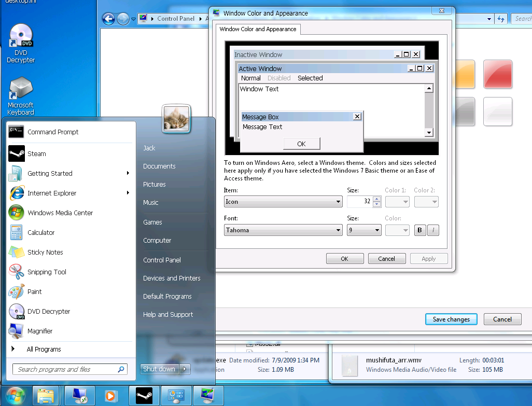Click the Save changes button
The image size is (532, 406).
pyautogui.click(x=451, y=319)
